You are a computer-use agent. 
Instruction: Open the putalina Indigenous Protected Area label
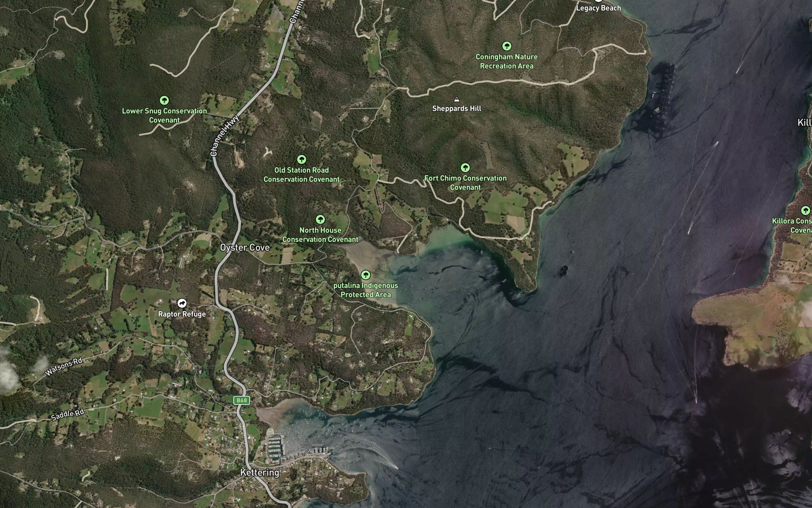[x=366, y=290]
